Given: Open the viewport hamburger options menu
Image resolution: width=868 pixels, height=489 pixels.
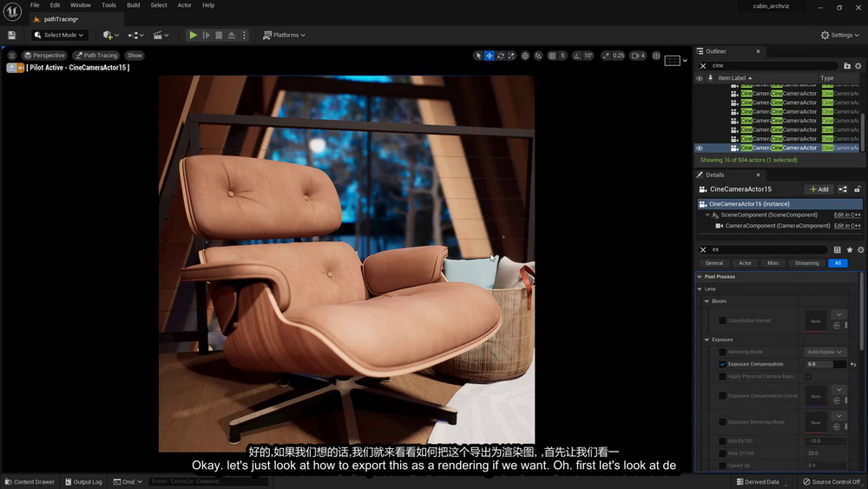Looking at the screenshot, I should [11, 56].
